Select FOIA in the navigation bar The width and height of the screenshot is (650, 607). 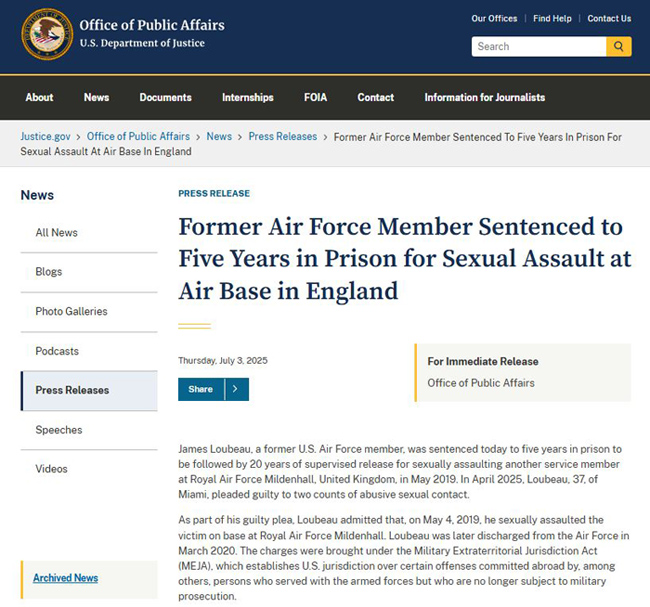tap(315, 97)
